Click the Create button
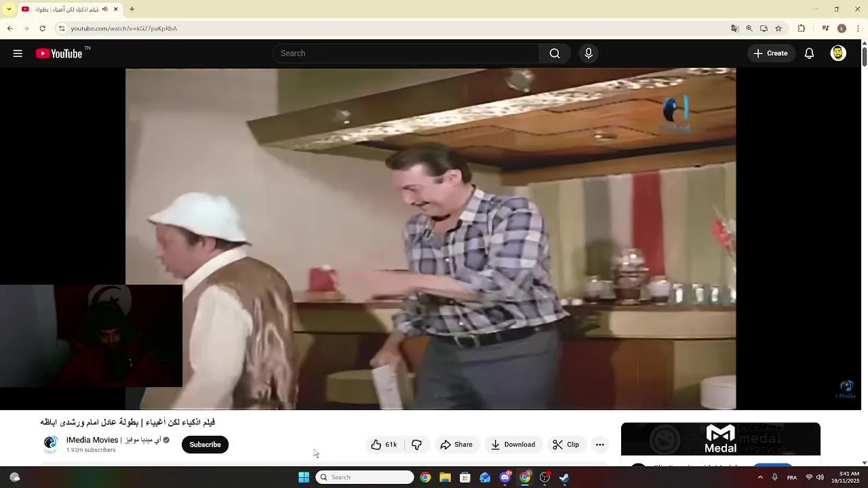The width and height of the screenshot is (868, 488). 771,54
